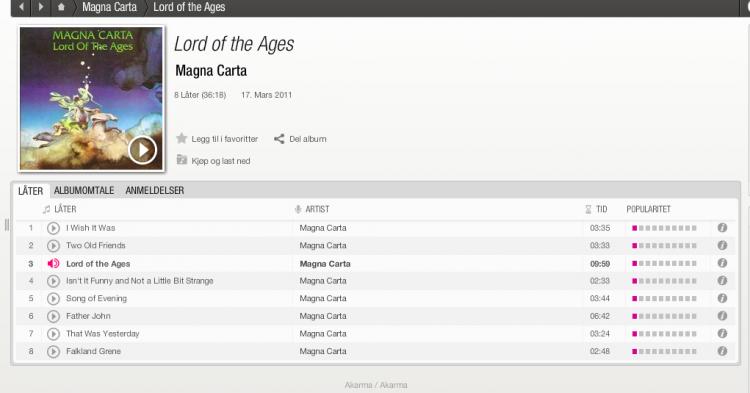Play album from cover art play button
Image resolution: width=750 pixels, height=393 pixels.
(142, 150)
